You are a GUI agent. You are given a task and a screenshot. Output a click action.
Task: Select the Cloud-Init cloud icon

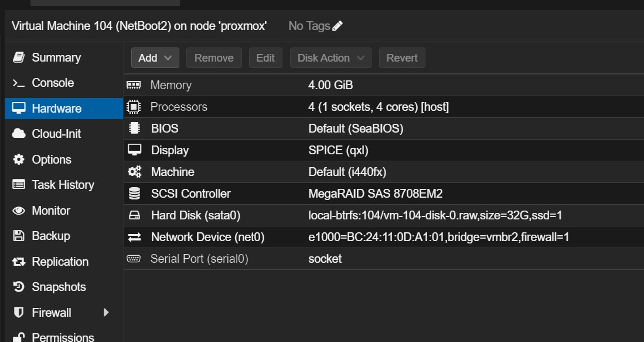pos(19,134)
